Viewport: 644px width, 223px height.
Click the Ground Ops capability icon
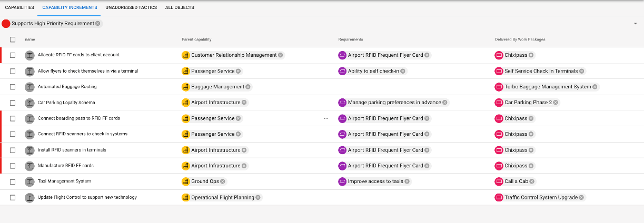click(x=185, y=181)
